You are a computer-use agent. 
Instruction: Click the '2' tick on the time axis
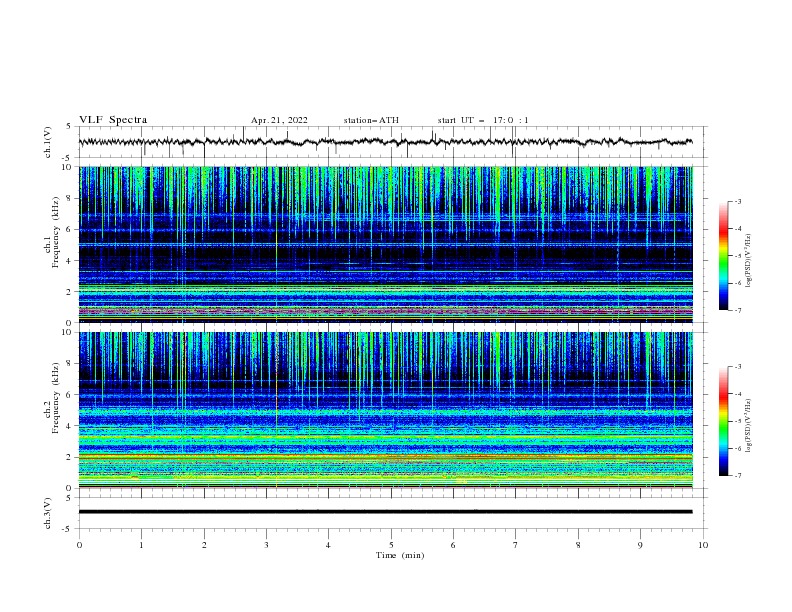204,545
